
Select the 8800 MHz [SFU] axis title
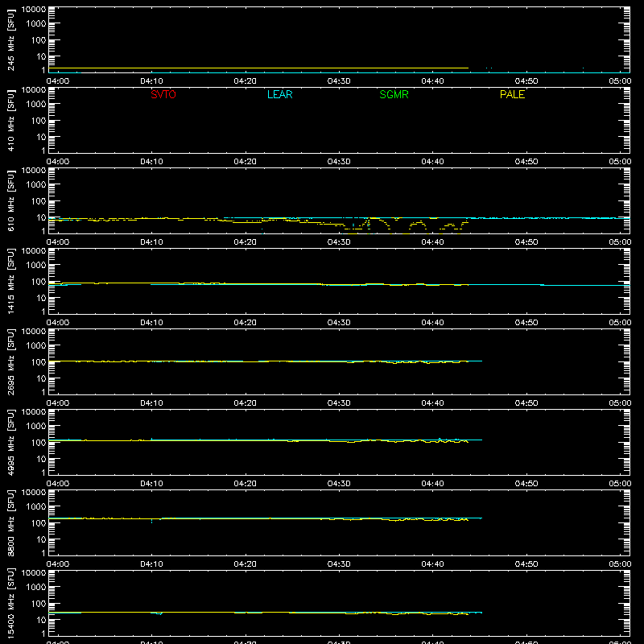(10, 523)
